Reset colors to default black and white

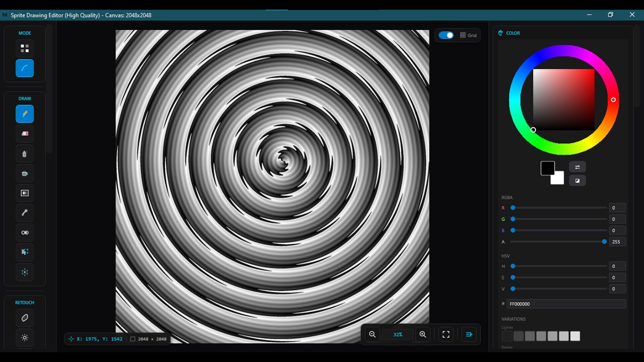tap(577, 181)
